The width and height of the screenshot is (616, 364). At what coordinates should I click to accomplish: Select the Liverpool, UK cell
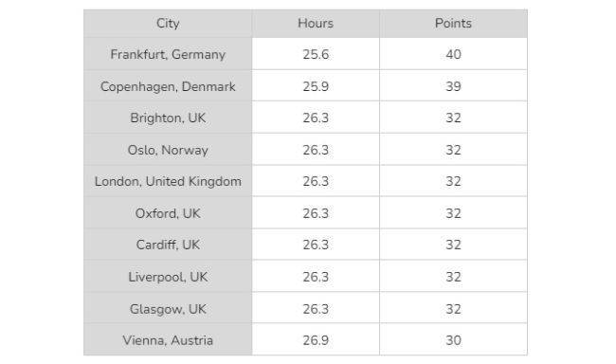(168, 277)
